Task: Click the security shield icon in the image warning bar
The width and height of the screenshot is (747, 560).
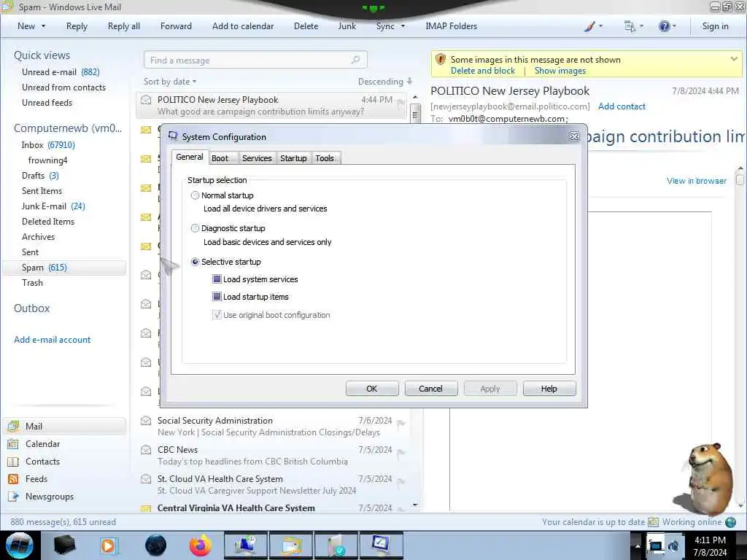Action: [441, 60]
